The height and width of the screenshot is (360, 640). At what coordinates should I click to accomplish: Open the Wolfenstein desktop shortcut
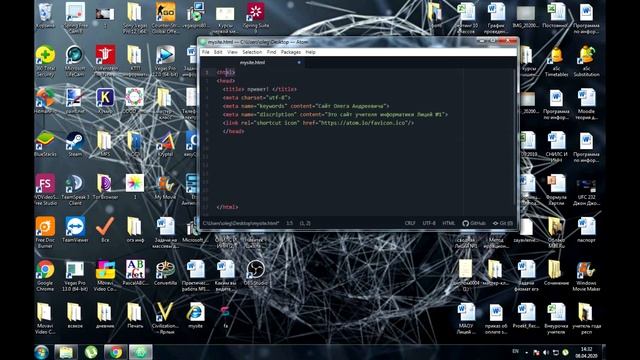tap(105, 60)
